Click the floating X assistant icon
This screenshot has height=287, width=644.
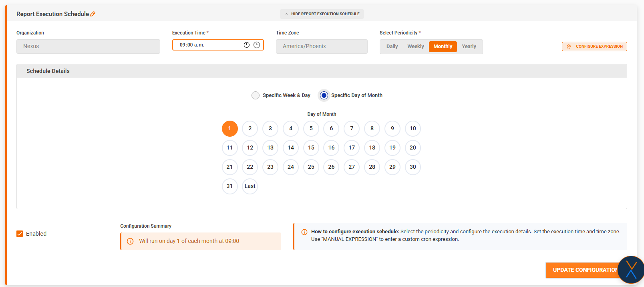click(x=631, y=270)
